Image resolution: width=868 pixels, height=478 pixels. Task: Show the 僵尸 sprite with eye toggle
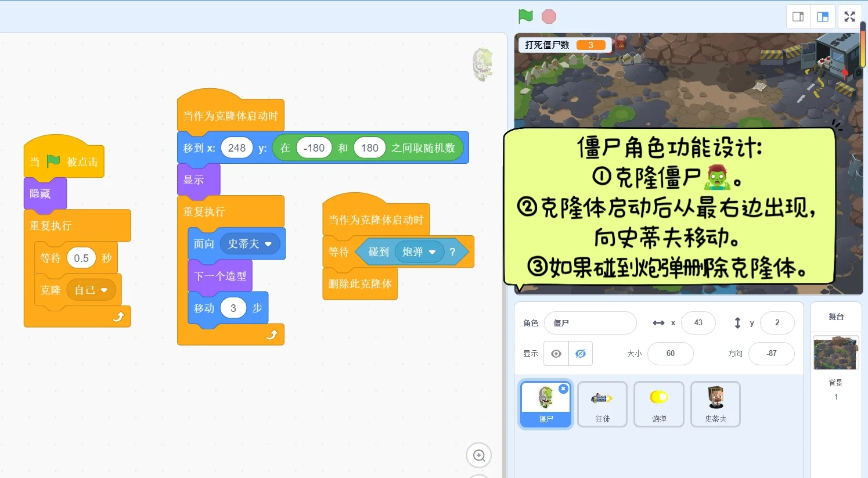pyautogui.click(x=556, y=353)
